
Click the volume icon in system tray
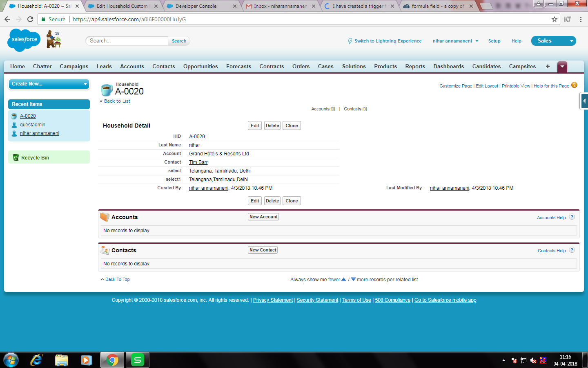533,360
